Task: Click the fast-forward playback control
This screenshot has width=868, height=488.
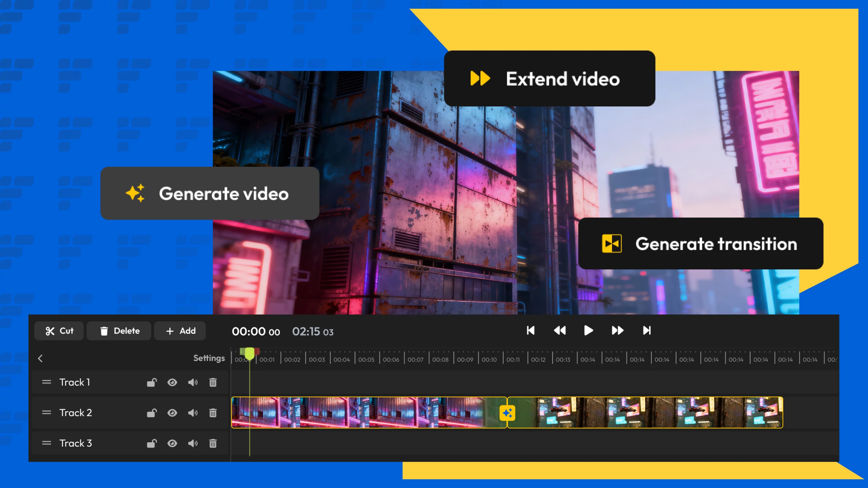Action: click(617, 331)
